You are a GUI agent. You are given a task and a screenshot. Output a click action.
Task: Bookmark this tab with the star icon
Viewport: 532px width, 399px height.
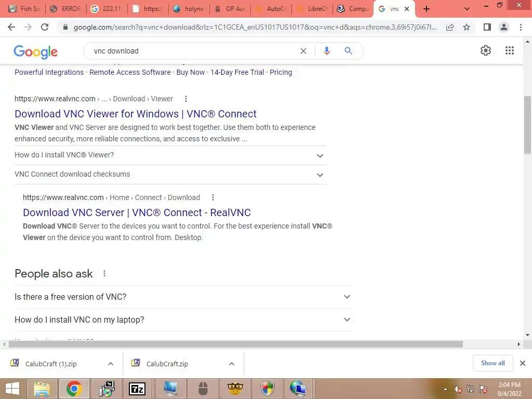click(x=467, y=27)
